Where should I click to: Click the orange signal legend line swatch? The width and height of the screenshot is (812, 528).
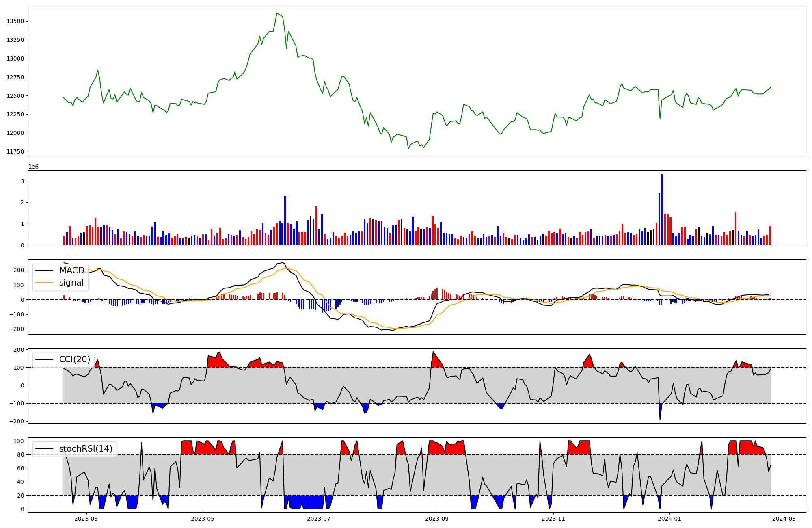click(x=44, y=283)
